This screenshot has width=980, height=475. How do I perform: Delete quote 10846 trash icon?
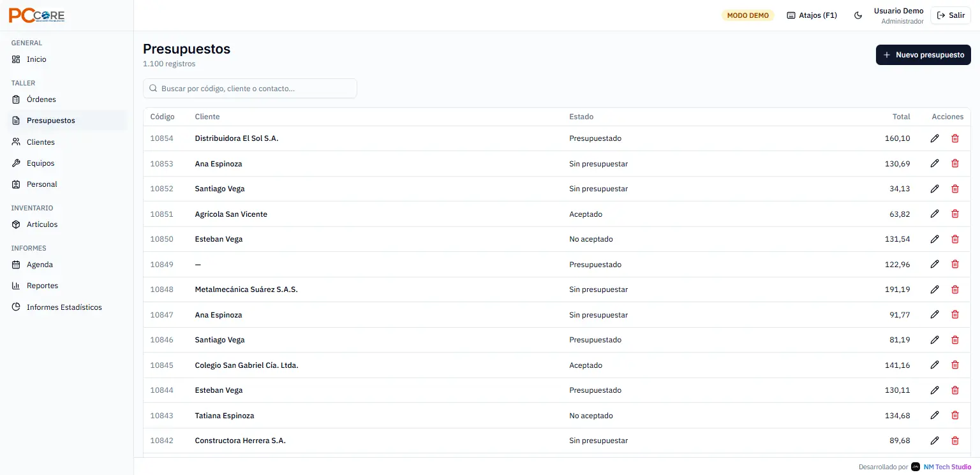tap(955, 340)
